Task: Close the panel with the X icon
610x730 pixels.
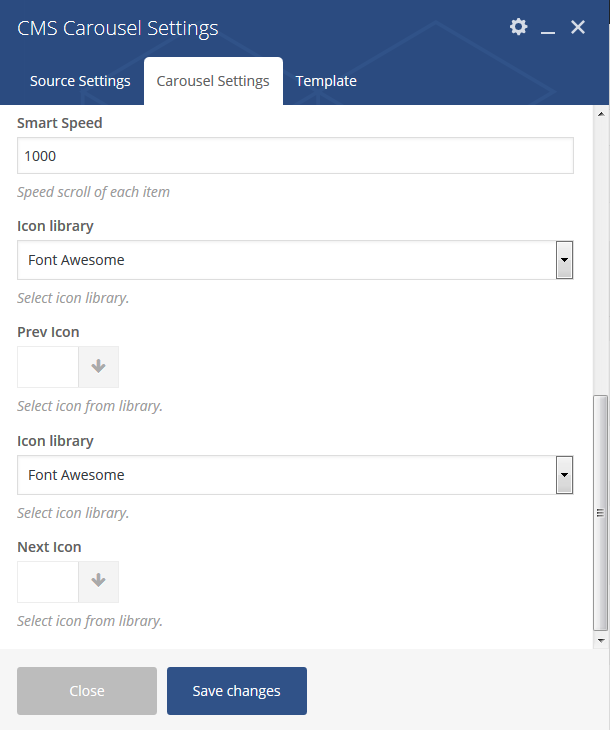Action: [578, 27]
